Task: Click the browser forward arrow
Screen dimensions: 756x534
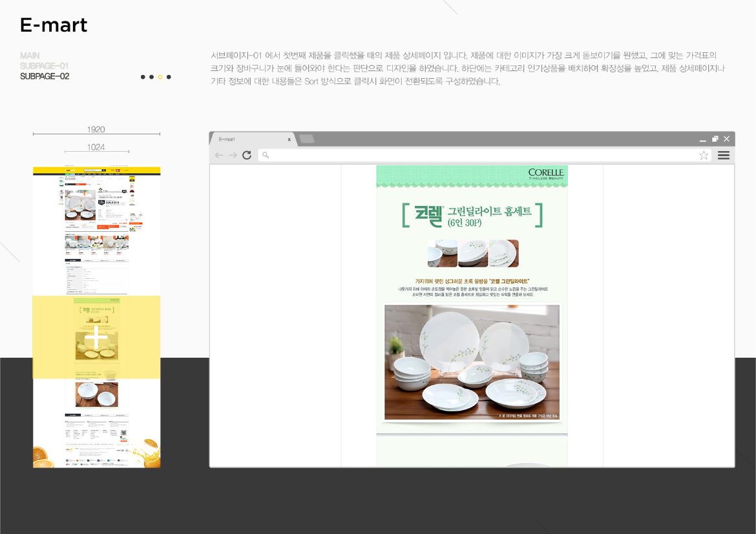Action: (x=233, y=155)
